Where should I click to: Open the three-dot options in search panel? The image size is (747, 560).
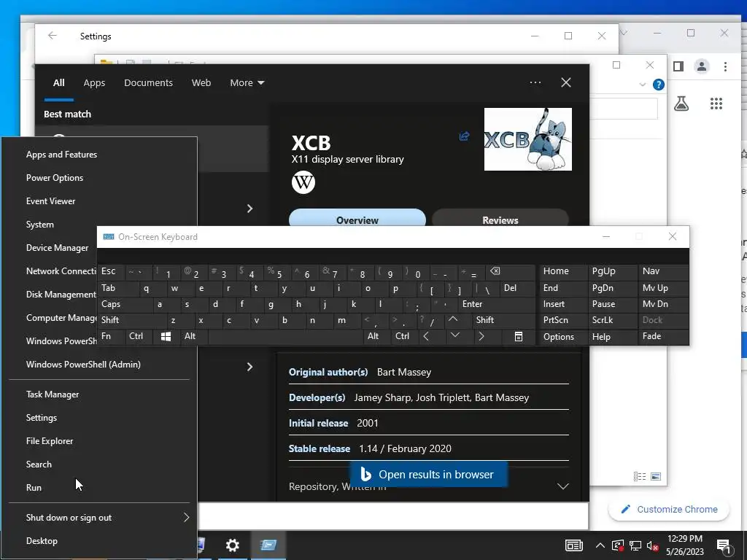coord(535,82)
